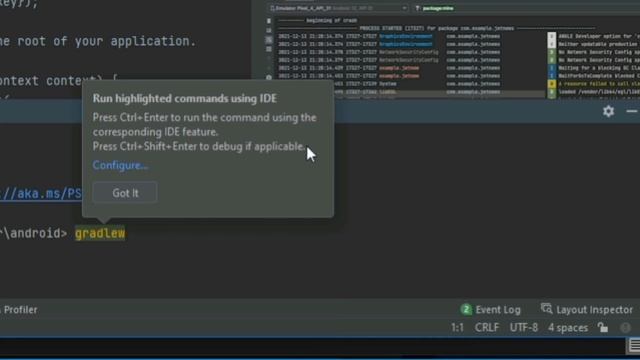Select the 'beginning of crash' log line
The height and width of the screenshot is (360, 640).
[318, 20]
